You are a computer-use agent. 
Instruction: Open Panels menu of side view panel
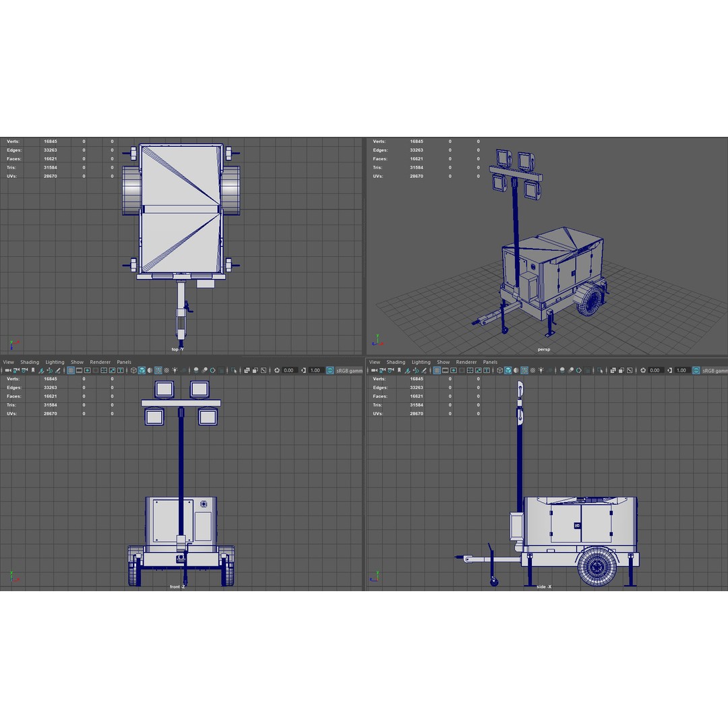click(490, 362)
